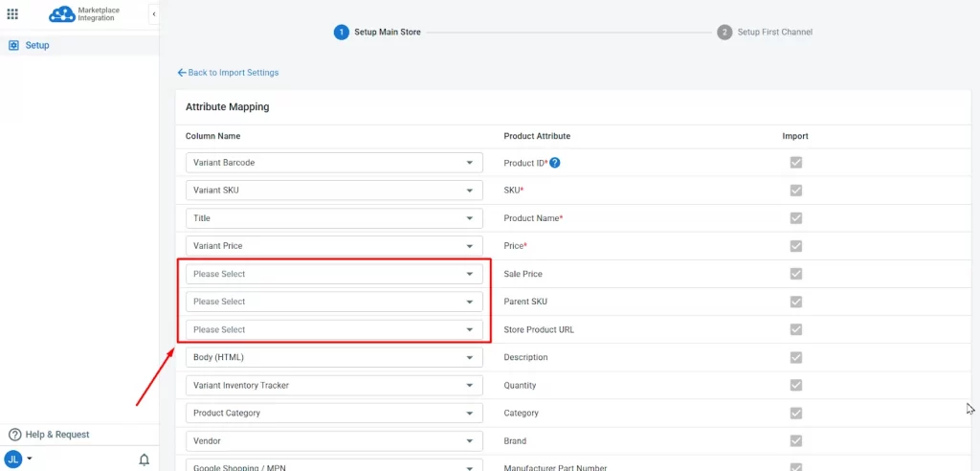Viewport: 980px width, 471px height.
Task: Toggle Import checkbox for Description
Action: click(795, 357)
